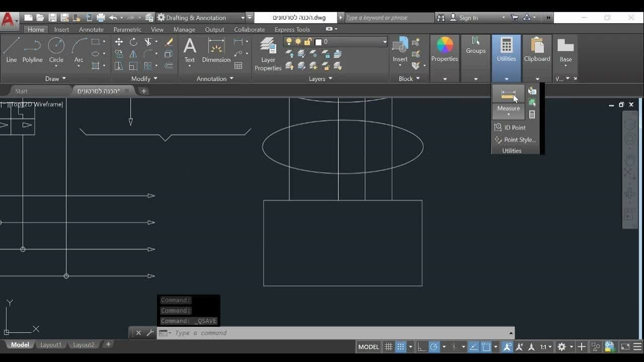Open Point Style settings
The height and width of the screenshot is (362, 644).
[515, 140]
